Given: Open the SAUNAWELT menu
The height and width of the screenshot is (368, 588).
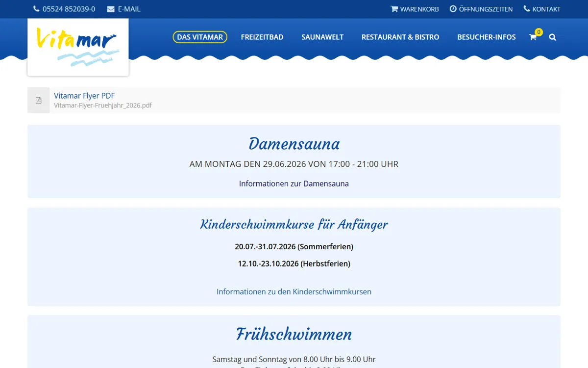Looking at the screenshot, I should point(322,37).
